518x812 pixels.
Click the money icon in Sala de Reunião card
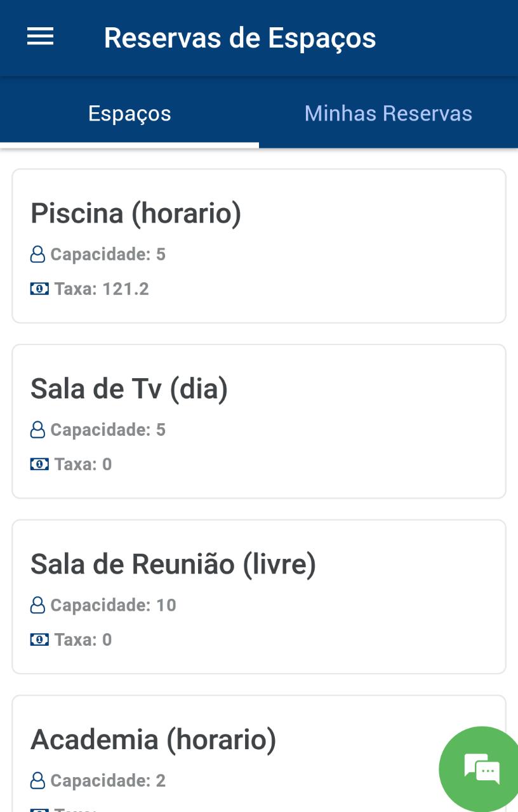pos(39,639)
